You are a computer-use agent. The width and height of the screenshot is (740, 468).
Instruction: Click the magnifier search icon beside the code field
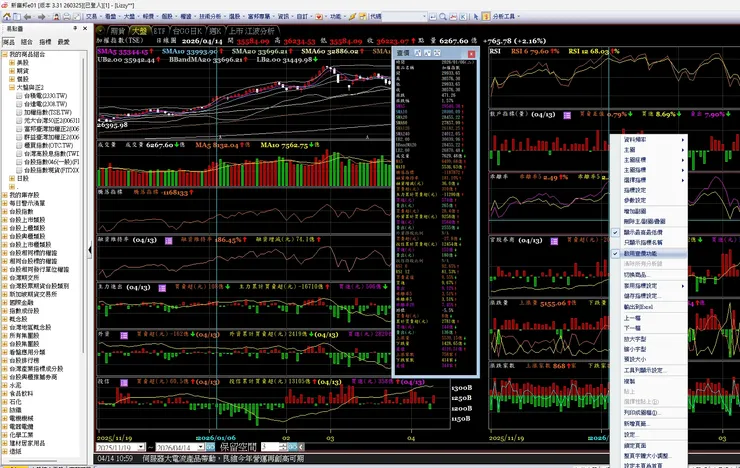tap(443, 17)
